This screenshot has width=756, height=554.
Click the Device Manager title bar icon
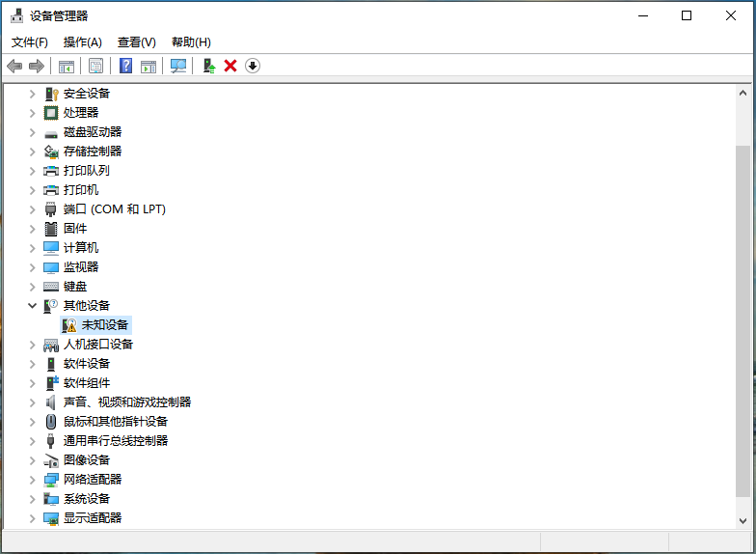coord(17,15)
